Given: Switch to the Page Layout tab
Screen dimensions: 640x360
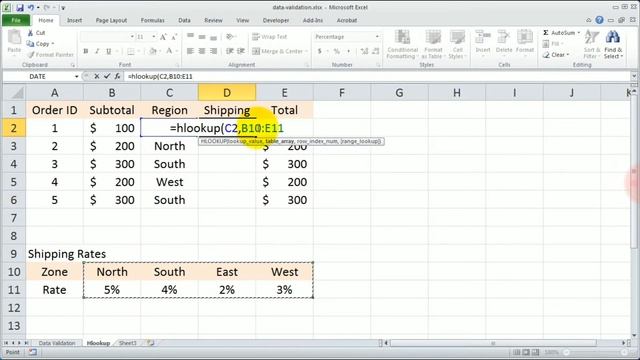Looking at the screenshot, I should (111, 20).
